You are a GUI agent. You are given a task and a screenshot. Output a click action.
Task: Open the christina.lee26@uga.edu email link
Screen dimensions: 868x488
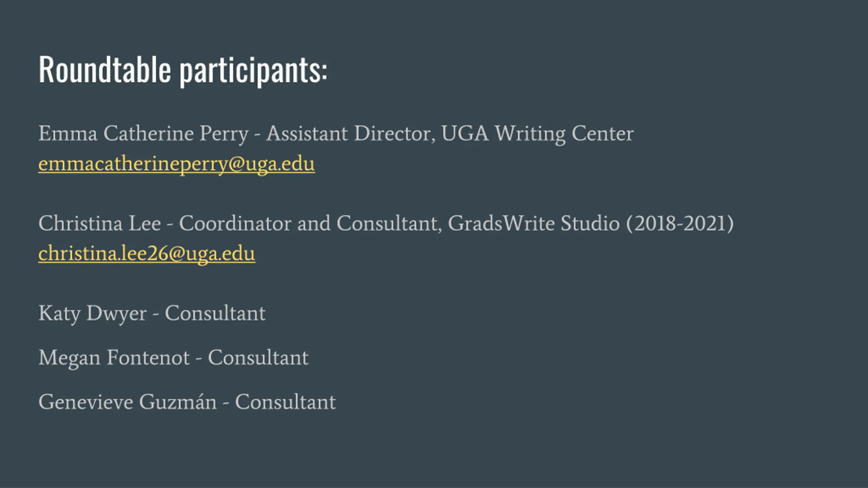click(x=147, y=254)
